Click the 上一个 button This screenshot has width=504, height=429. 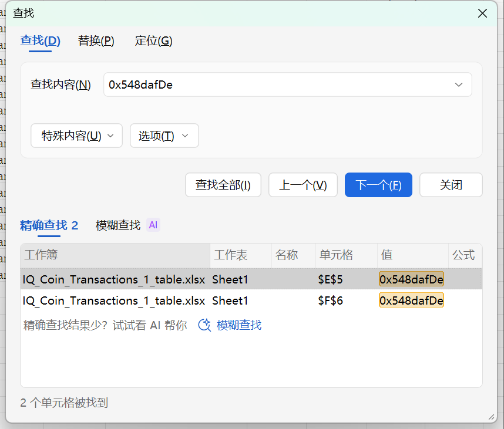click(303, 185)
